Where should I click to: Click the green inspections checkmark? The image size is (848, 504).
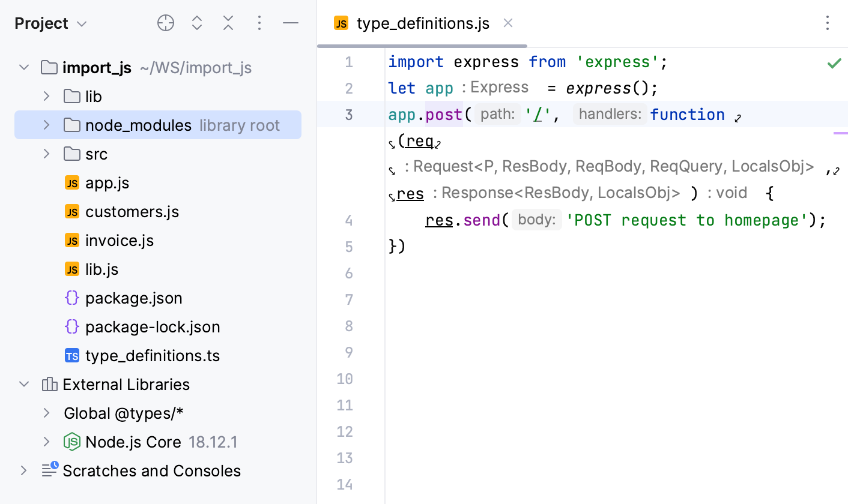[834, 62]
